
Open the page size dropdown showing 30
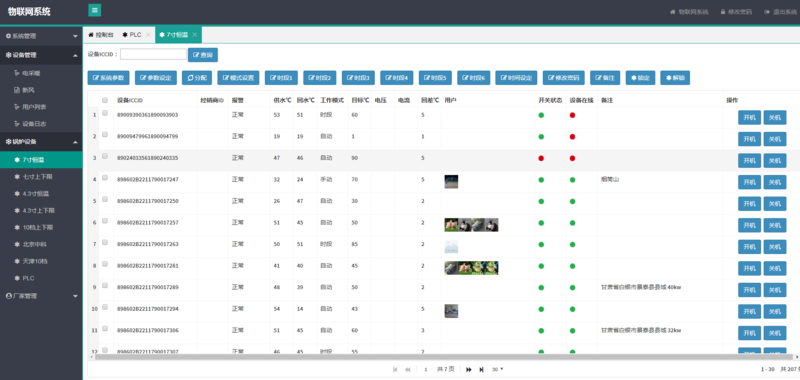pyautogui.click(x=497, y=369)
